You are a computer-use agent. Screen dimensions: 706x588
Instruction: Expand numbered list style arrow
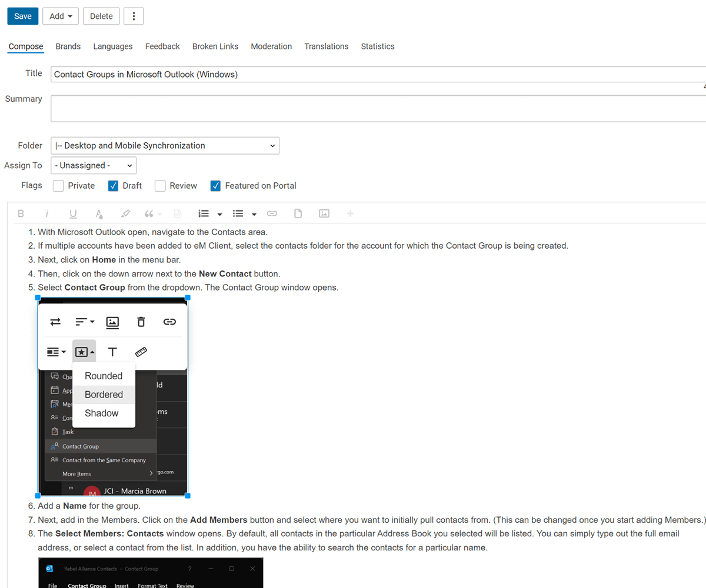(219, 214)
